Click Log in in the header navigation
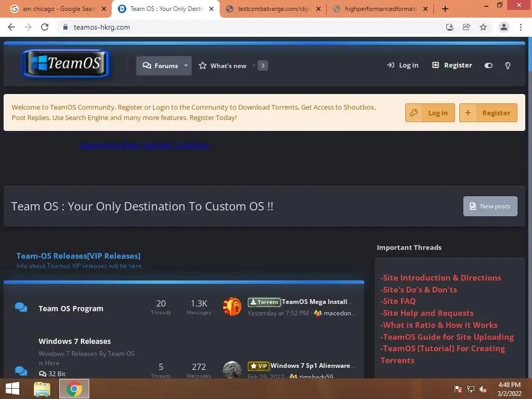The image size is (532, 399). (403, 65)
